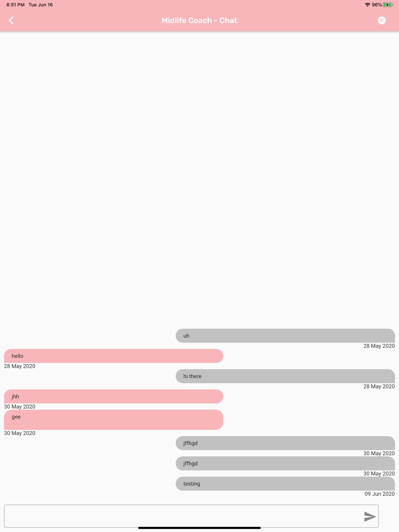Tap the upper "jffhgd" message bubble
The width and height of the screenshot is (399, 532).
coord(285,443)
